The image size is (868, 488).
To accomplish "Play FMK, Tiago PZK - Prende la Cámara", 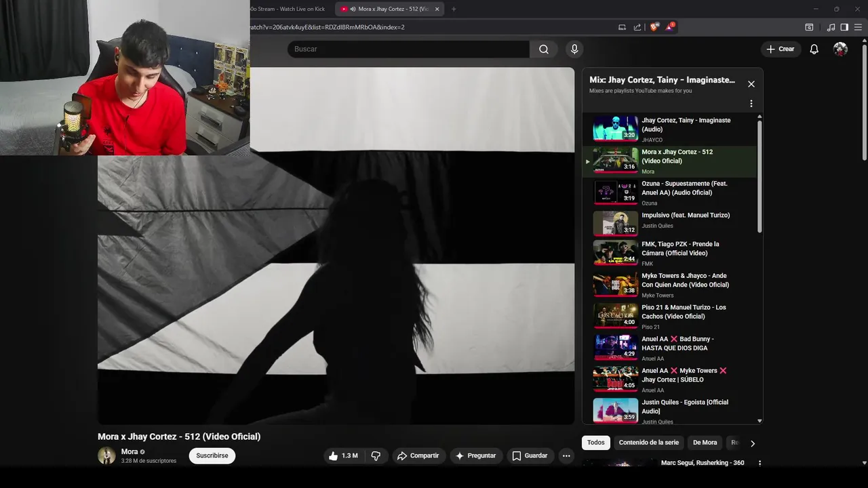I will 669,253.
